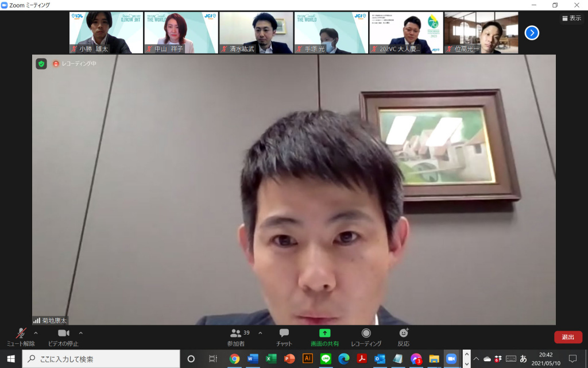Leave meeting with red 退出 button

click(x=568, y=338)
